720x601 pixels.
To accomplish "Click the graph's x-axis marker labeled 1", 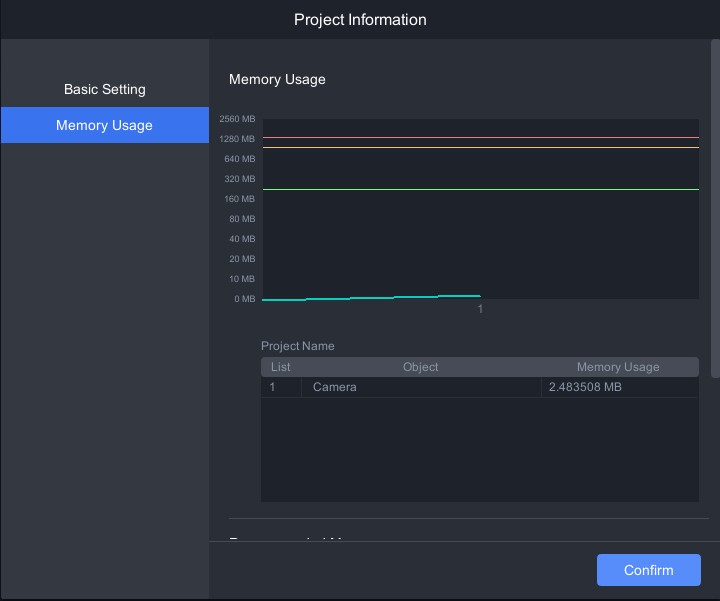I will pos(480,309).
